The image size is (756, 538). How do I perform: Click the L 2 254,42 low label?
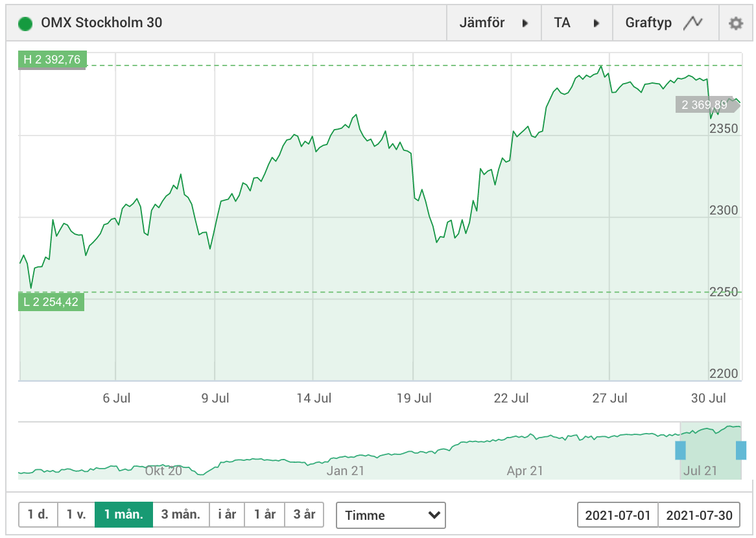click(x=51, y=302)
